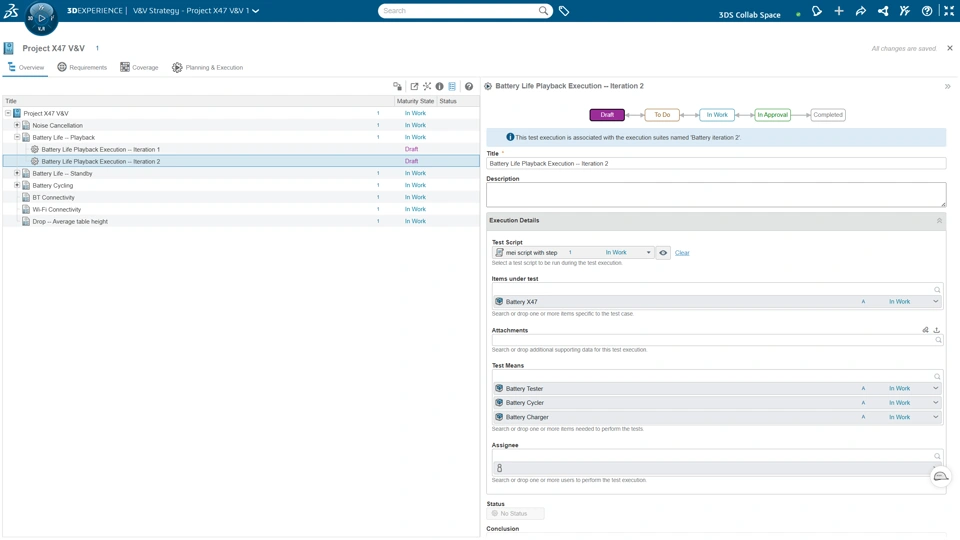
Task: Expand the Battery Life -- Standby node
Action: point(17,173)
